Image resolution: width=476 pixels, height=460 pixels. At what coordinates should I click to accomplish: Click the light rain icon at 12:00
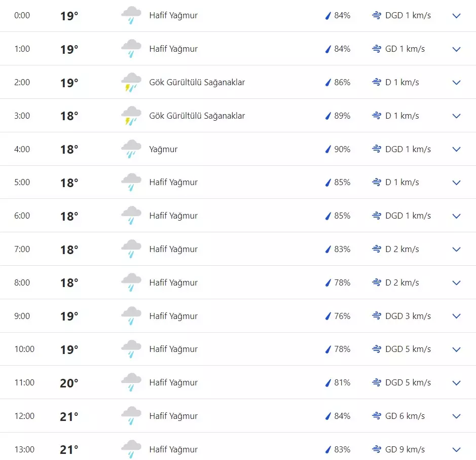pos(131,416)
